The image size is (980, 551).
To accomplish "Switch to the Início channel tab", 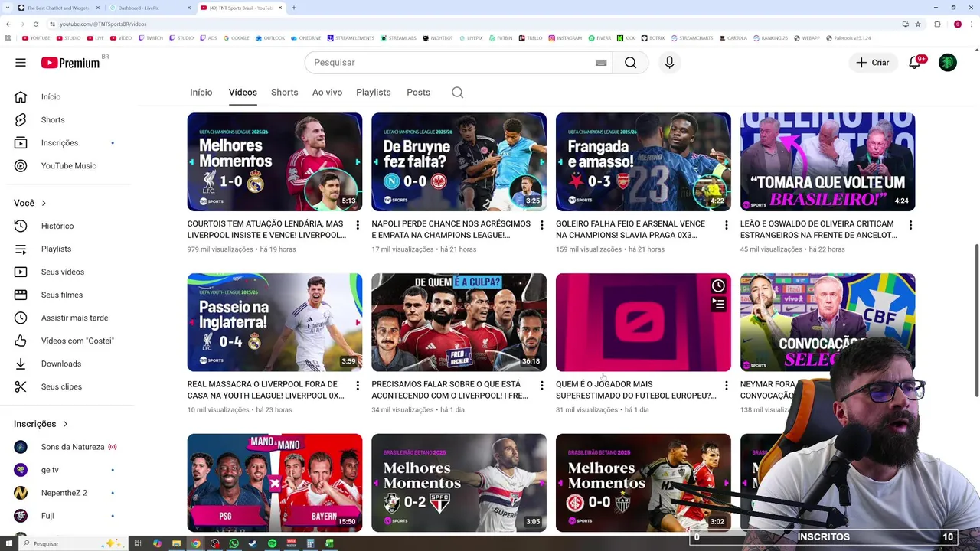I will click(x=201, y=93).
